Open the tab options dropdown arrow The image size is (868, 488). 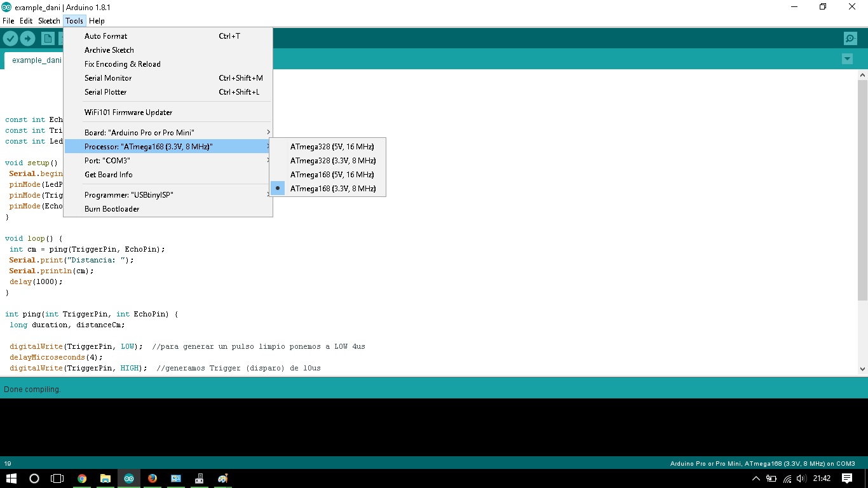pyautogui.click(x=847, y=59)
